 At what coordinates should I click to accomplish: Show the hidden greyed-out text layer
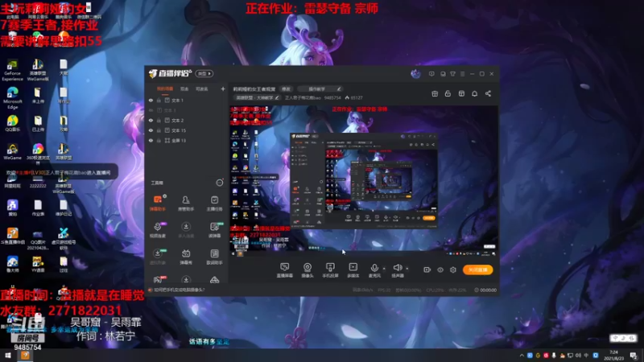[151, 110]
